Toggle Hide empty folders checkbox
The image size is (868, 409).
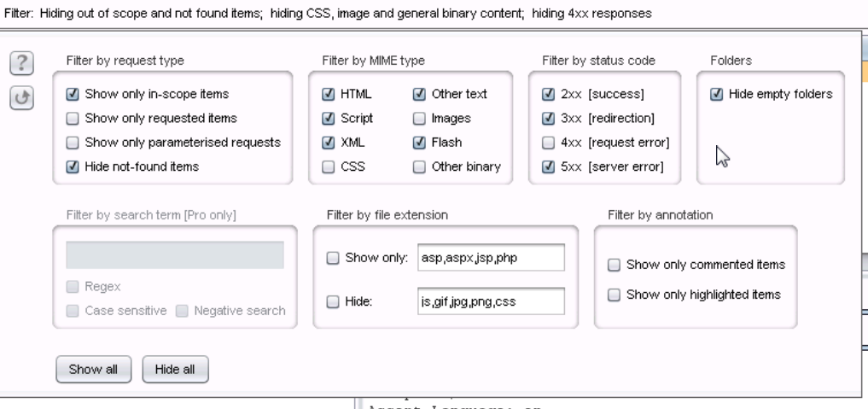click(x=717, y=94)
